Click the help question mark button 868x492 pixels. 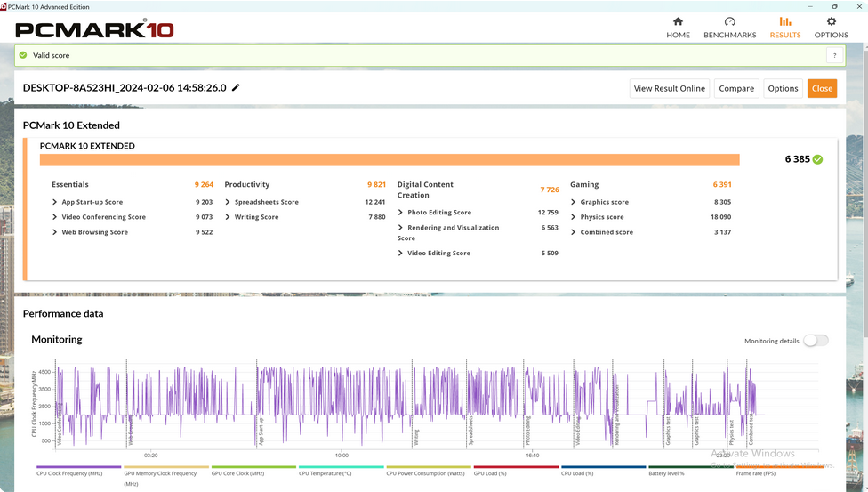tap(834, 55)
